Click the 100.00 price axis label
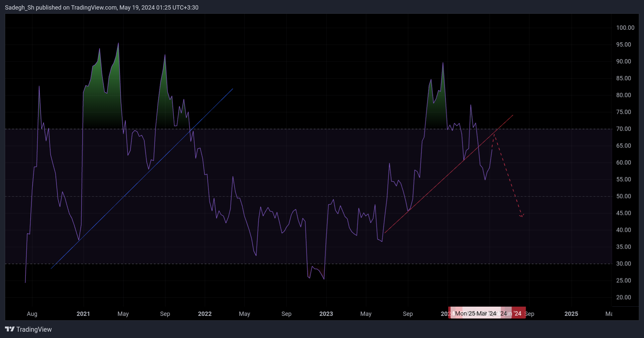Viewport: 644px width, 338px height. [x=625, y=28]
